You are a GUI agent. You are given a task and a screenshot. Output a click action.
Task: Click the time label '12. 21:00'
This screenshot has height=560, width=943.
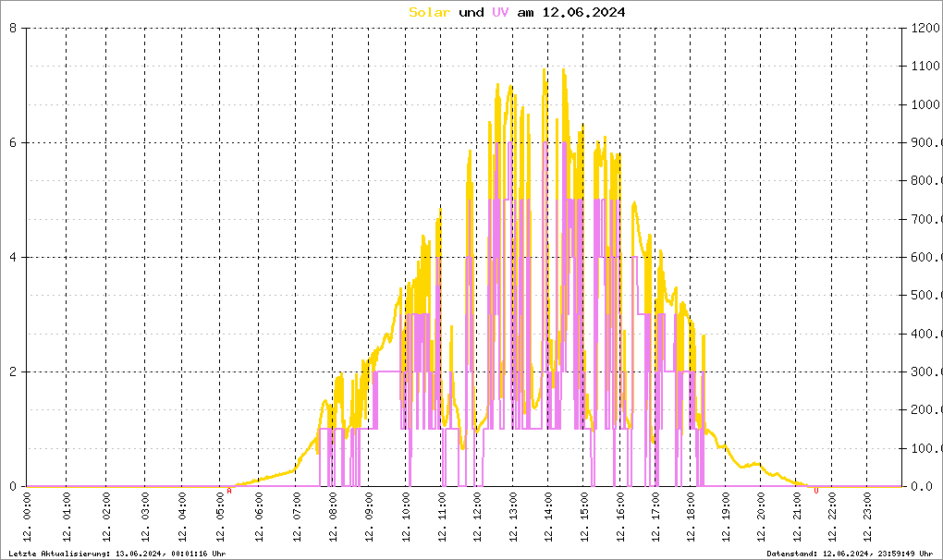click(x=797, y=517)
